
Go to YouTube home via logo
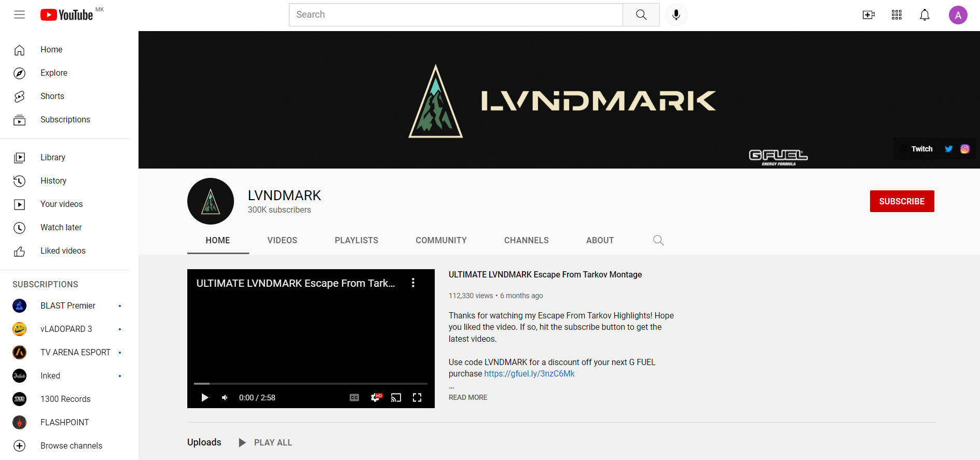pos(67,15)
